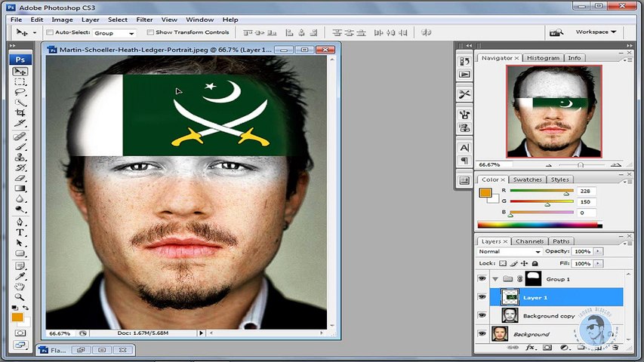The image size is (644, 362).
Task: Open the Filter menu
Action: 144,19
